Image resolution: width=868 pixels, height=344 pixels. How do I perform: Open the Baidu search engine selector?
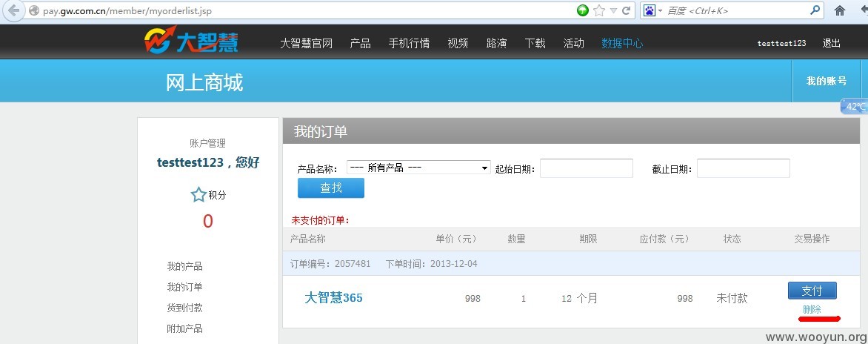pos(653,10)
